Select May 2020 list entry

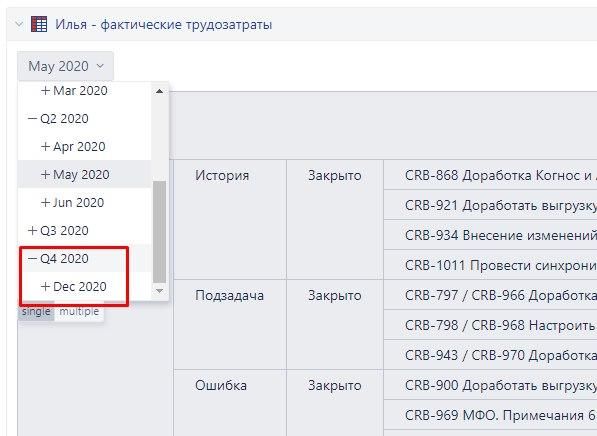tap(81, 175)
